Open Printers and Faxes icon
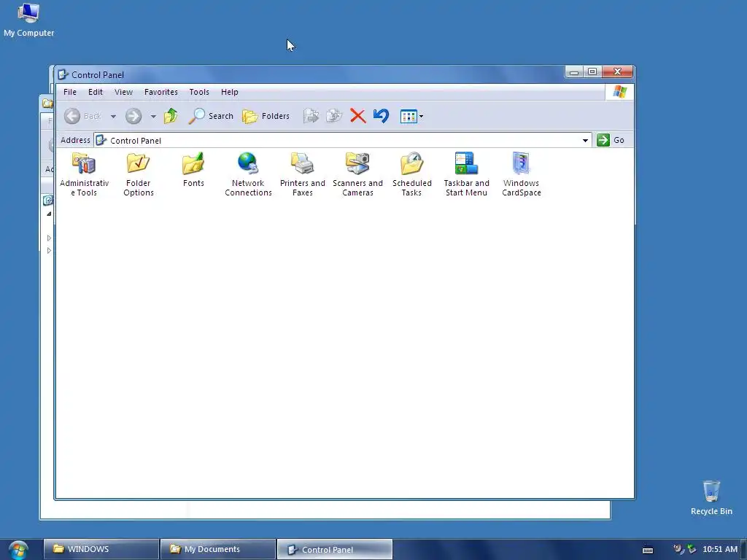The image size is (747, 560). (x=303, y=174)
